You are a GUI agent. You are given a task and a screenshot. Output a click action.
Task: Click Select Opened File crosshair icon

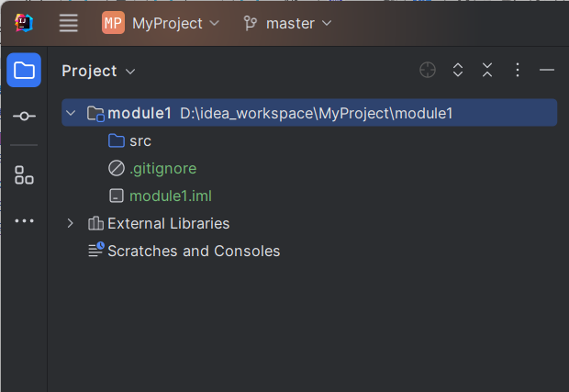point(428,71)
